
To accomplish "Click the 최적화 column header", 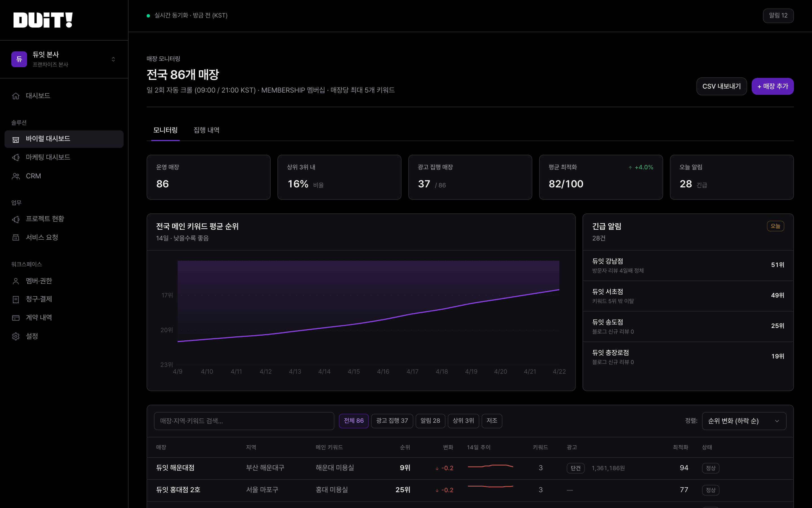I will coord(680,448).
